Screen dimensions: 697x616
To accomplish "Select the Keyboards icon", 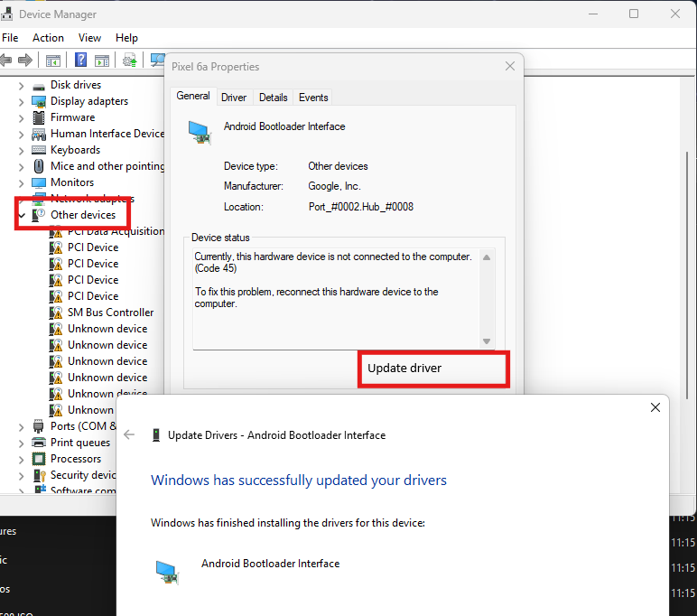I will (x=39, y=150).
